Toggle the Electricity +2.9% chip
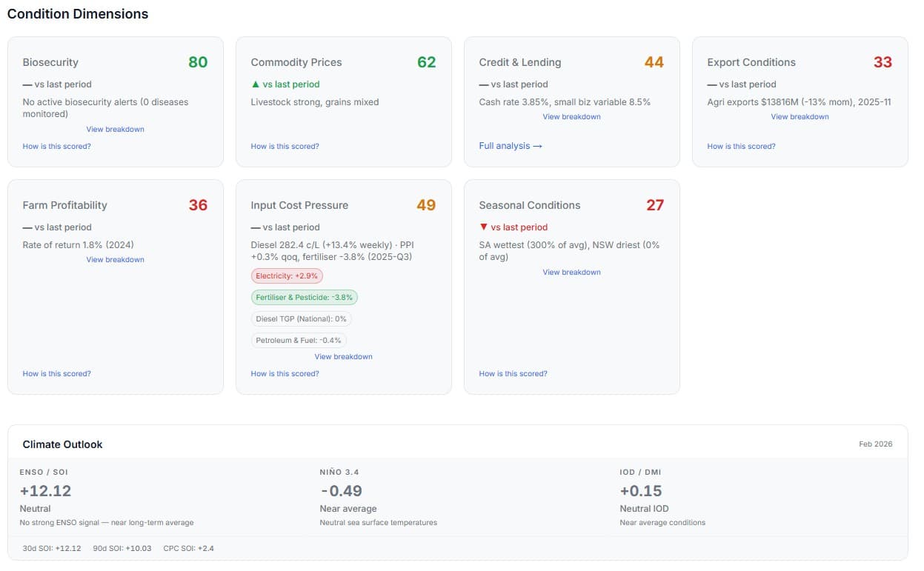Viewport: 924px width, 571px height. click(287, 276)
